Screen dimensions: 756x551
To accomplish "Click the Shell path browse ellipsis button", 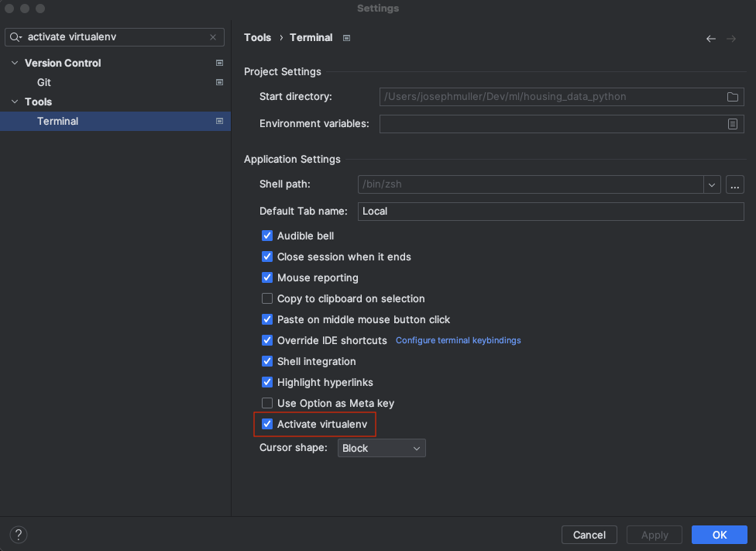I will tap(734, 184).
